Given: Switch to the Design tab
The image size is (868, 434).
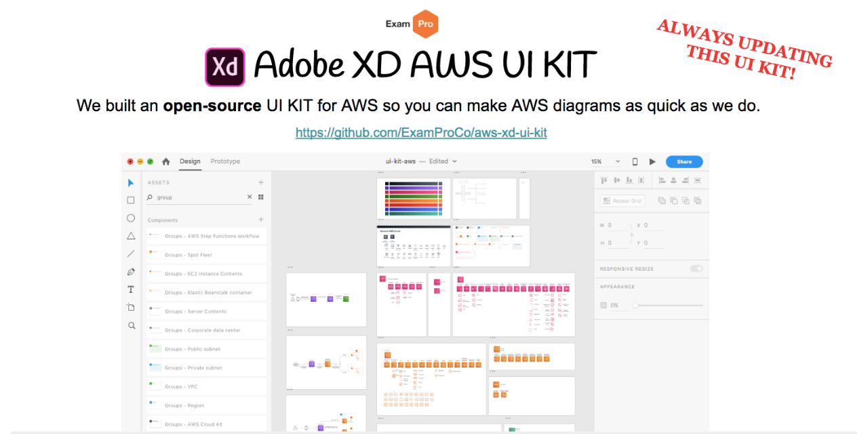Looking at the screenshot, I should click(190, 161).
